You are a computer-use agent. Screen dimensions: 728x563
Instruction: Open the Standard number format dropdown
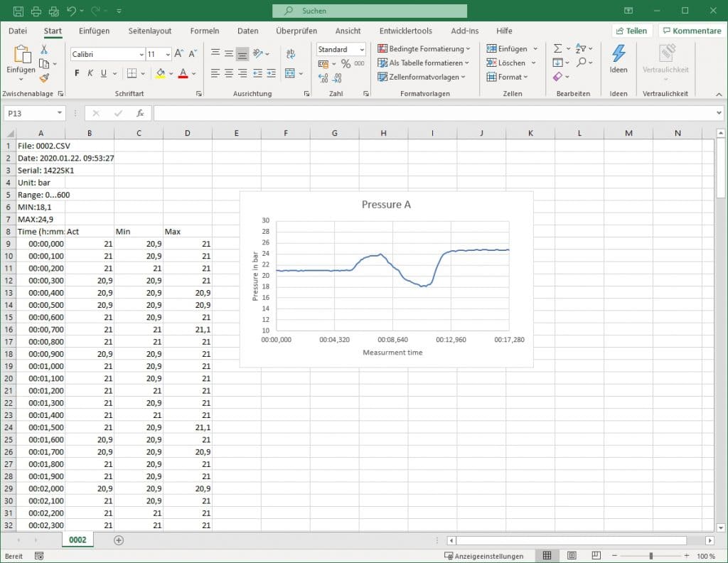362,49
